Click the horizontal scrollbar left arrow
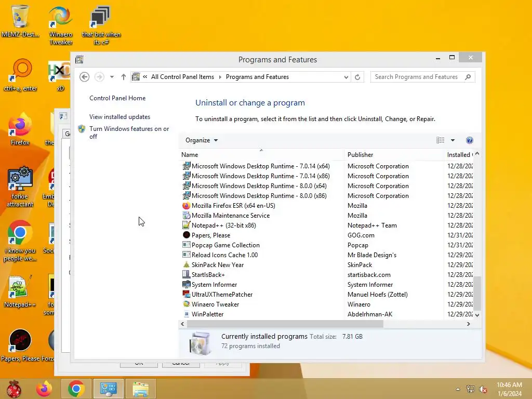Image resolution: width=532 pixels, height=399 pixels. (182, 324)
